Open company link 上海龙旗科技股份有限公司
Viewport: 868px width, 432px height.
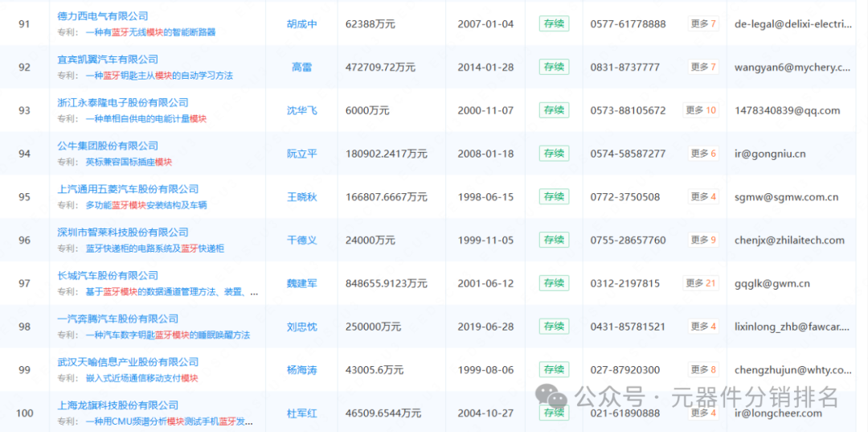coord(118,405)
